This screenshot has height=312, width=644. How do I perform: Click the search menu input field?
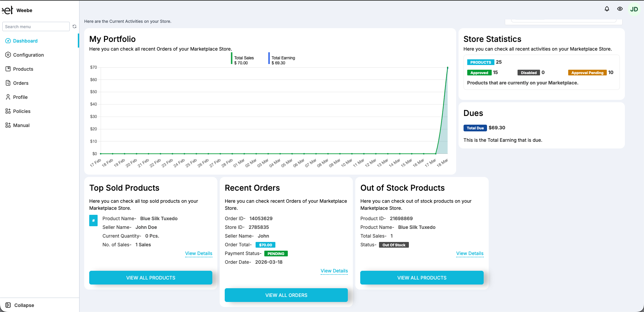[36, 26]
